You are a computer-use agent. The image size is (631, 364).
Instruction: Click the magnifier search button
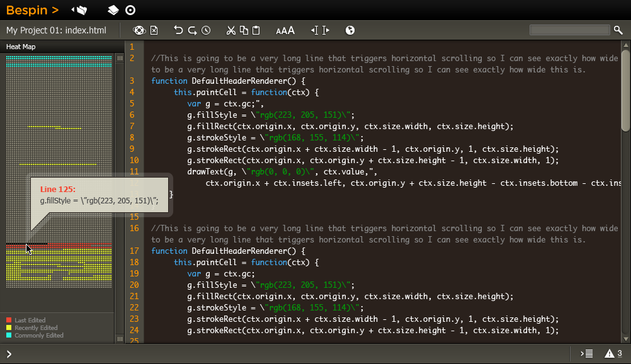tap(618, 30)
